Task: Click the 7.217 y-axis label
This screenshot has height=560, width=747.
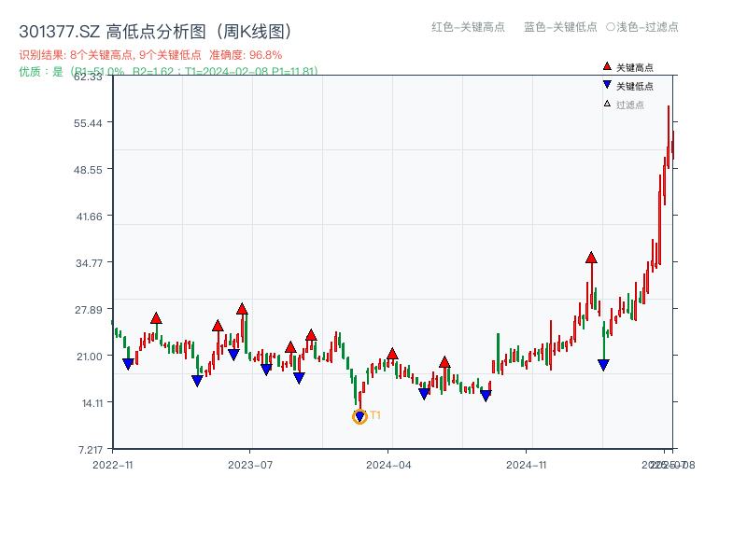Action: coord(91,450)
